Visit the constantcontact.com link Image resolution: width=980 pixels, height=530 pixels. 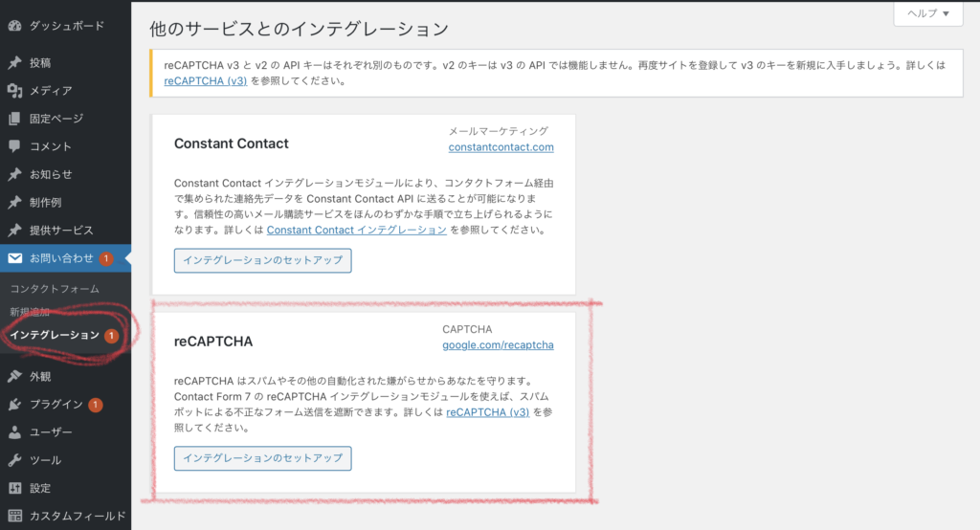click(501, 147)
